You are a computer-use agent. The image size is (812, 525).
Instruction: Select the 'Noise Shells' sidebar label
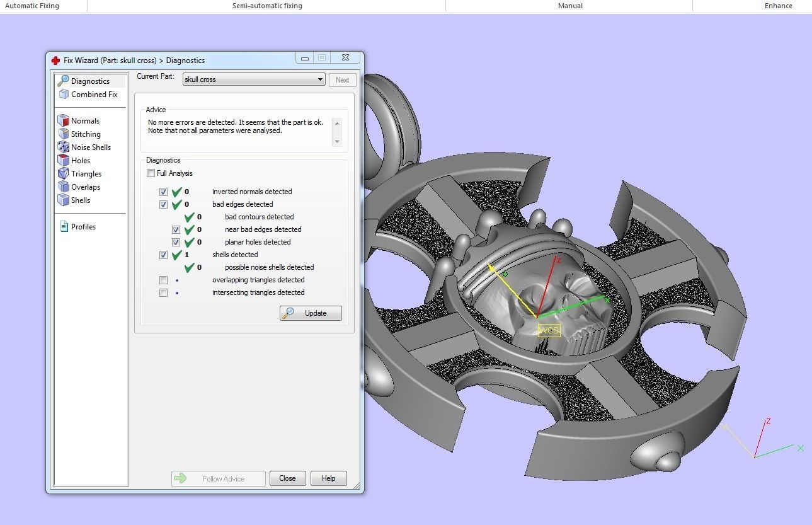pos(91,147)
